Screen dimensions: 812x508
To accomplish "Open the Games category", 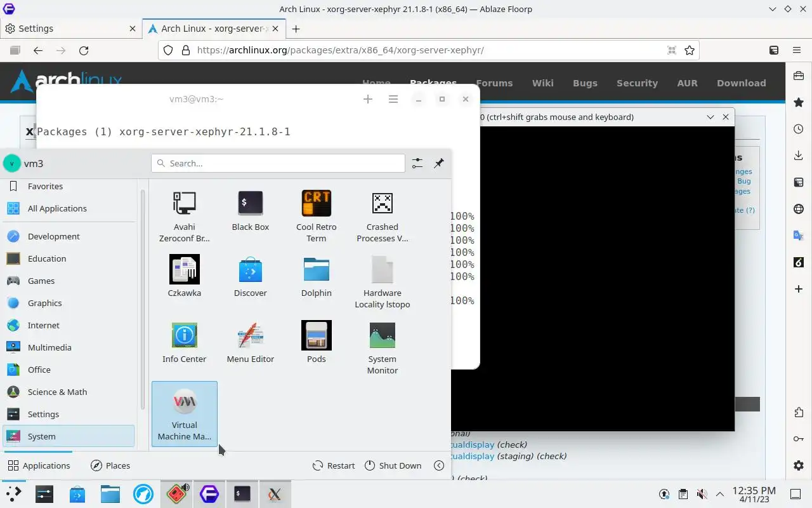I will pyautogui.click(x=69, y=281).
